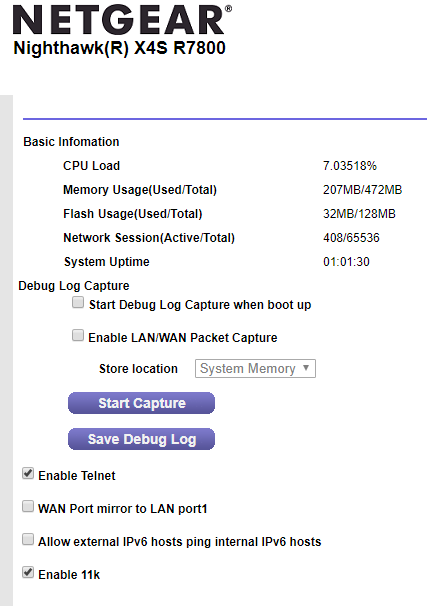Click the Store location label
The height and width of the screenshot is (606, 427).
tap(138, 369)
